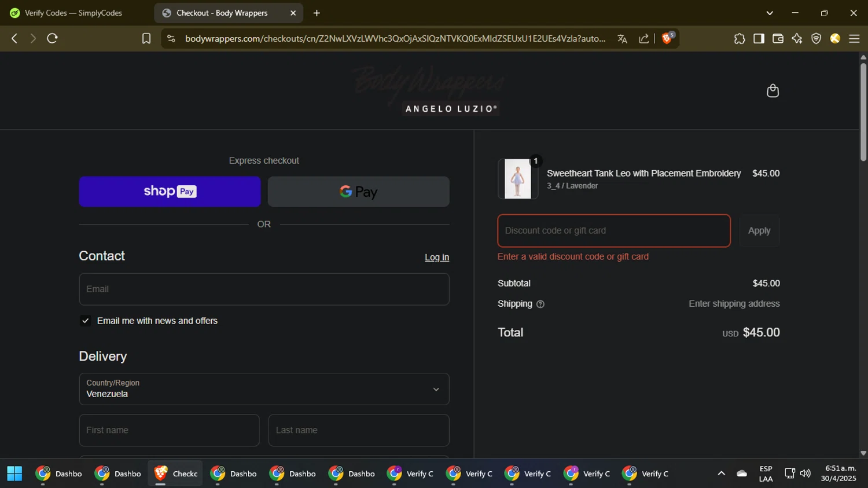The image size is (868, 488).
Task: Open the last Verify C Chrome taskbar window
Action: pos(646,474)
